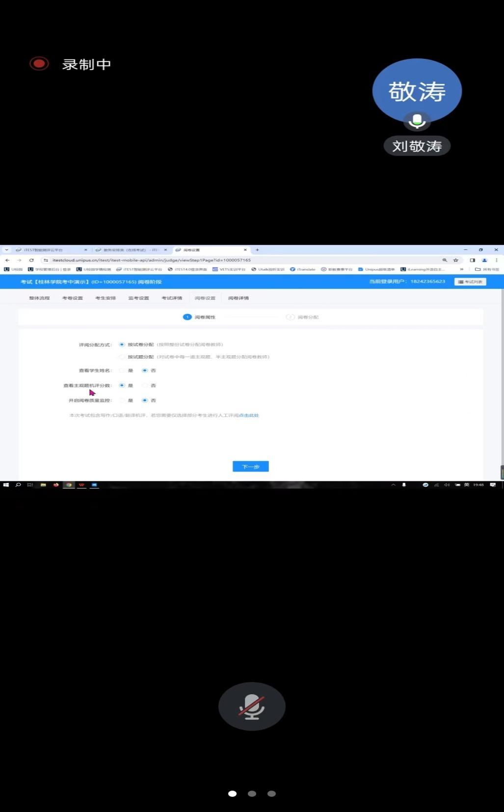The image size is (504, 812).
Task: Open the browser tab search dropdown arrow
Action: point(6,250)
